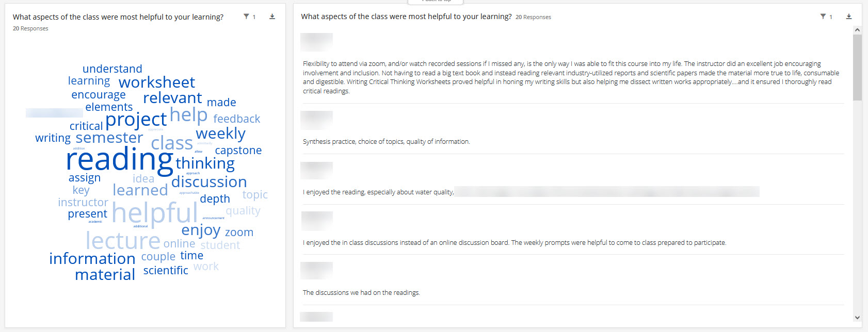Click the word 'weekly' in cloud
This screenshot has height=332, width=868.
coord(220,134)
